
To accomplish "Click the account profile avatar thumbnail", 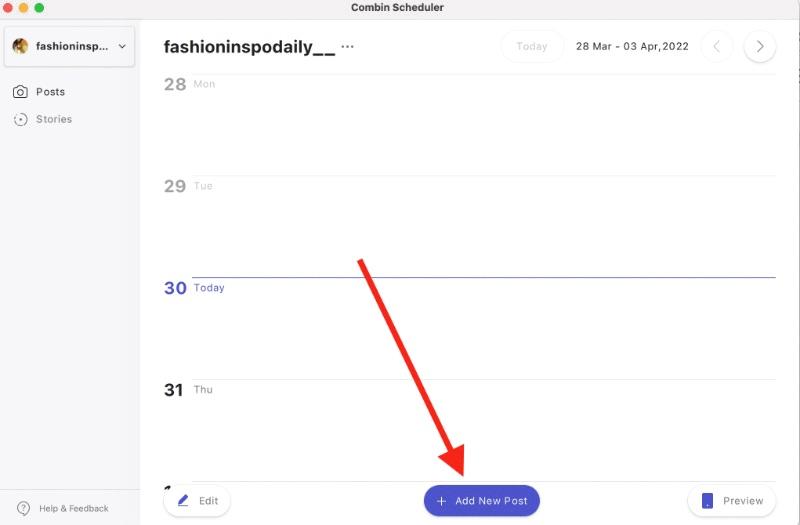I will (20, 46).
